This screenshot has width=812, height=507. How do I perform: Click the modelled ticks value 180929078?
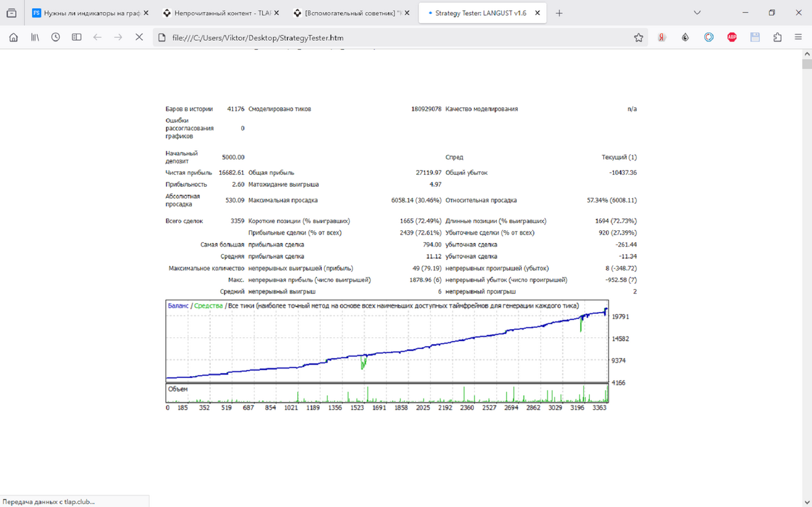point(426,109)
